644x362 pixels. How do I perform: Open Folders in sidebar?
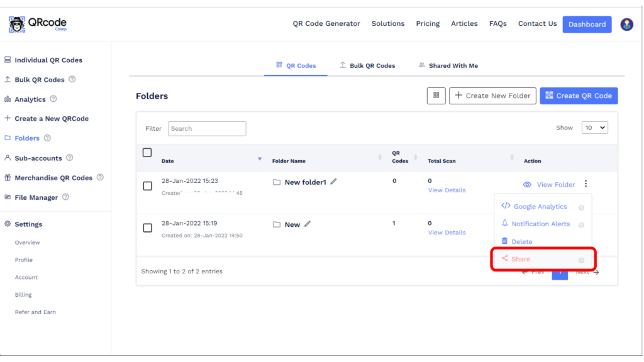(27, 138)
